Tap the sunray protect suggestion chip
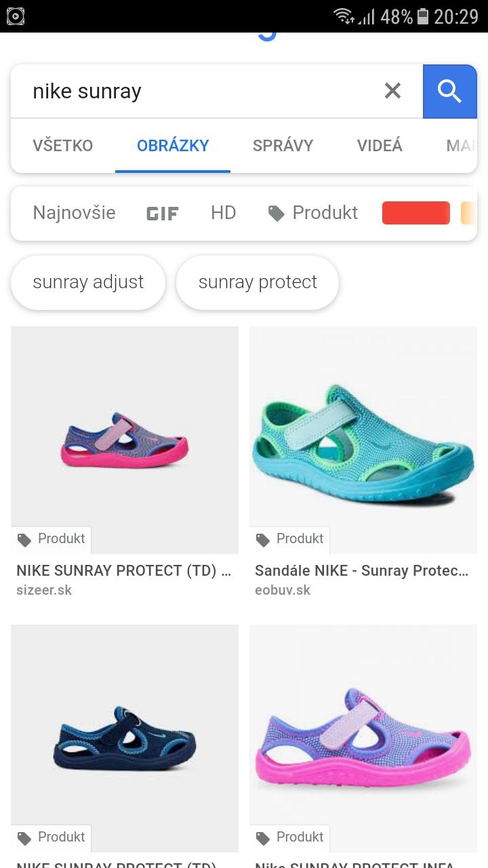The width and height of the screenshot is (488, 868). 258,282
